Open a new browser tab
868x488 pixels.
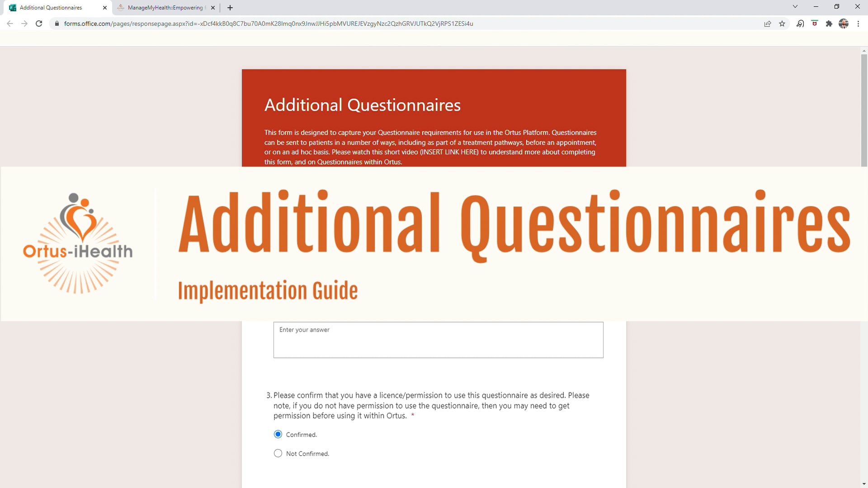click(230, 8)
